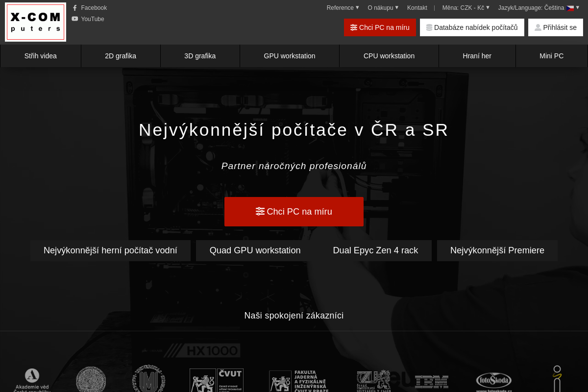Open the YouTube channel icon
588x392 pixels.
point(74,19)
